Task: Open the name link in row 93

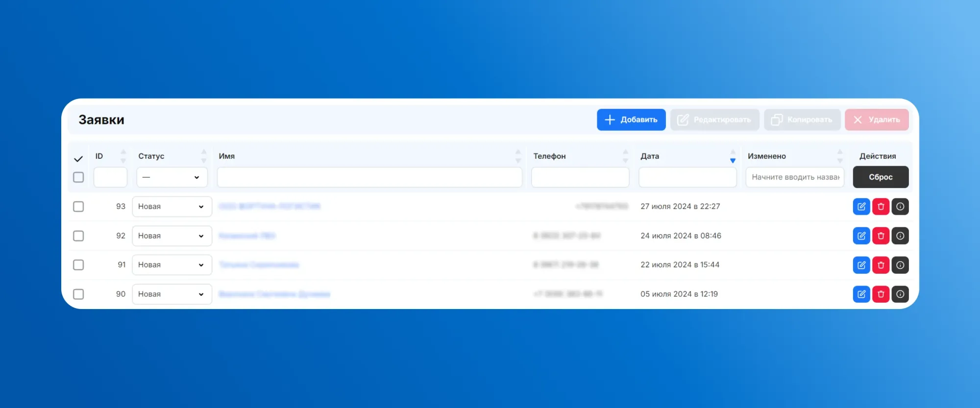Action: [269, 206]
